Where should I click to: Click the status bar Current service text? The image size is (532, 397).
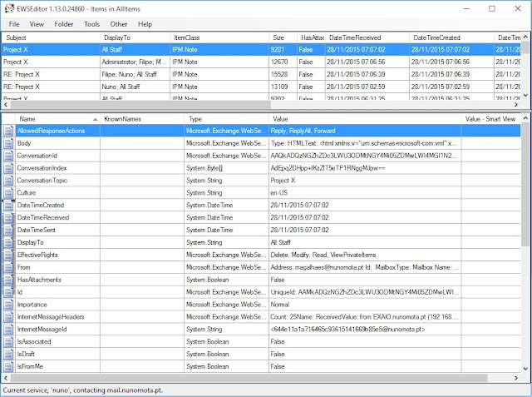[83, 390]
